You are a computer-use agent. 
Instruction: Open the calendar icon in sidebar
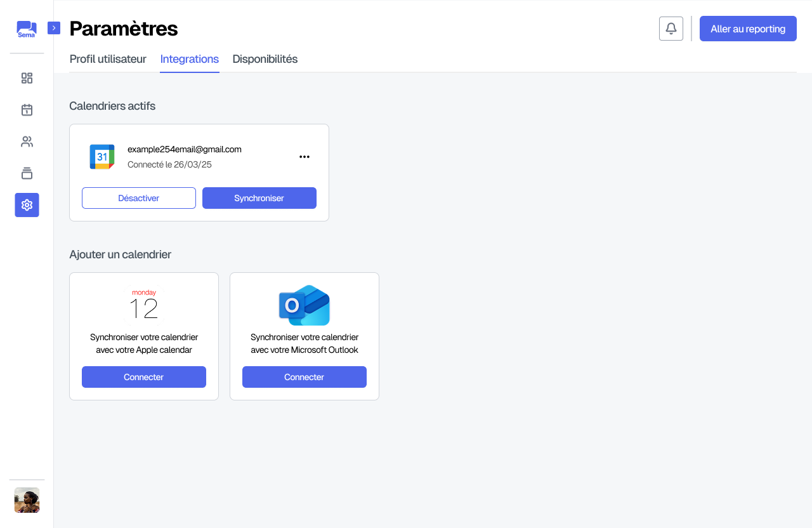tap(27, 110)
